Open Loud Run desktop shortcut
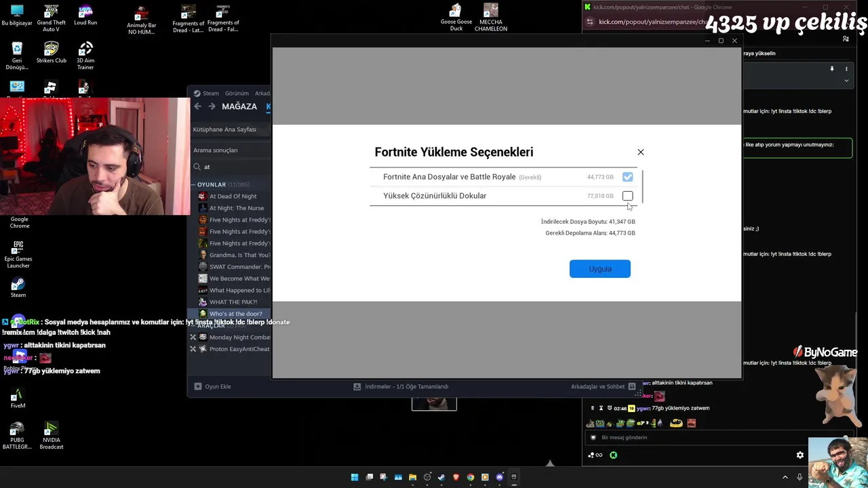Viewport: 868px width, 488px height. pos(85,15)
